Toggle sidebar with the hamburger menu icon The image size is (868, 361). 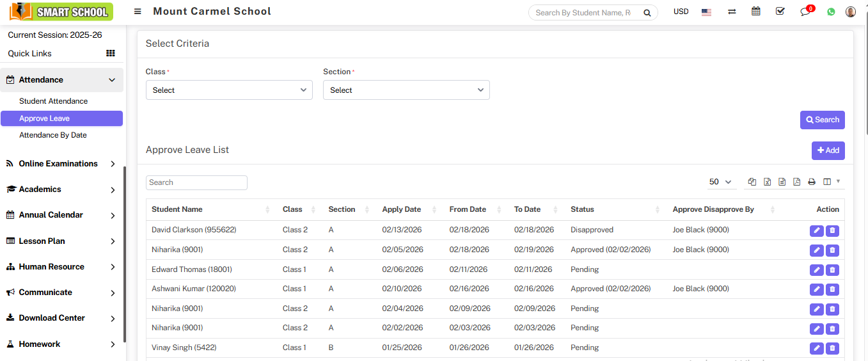(138, 12)
